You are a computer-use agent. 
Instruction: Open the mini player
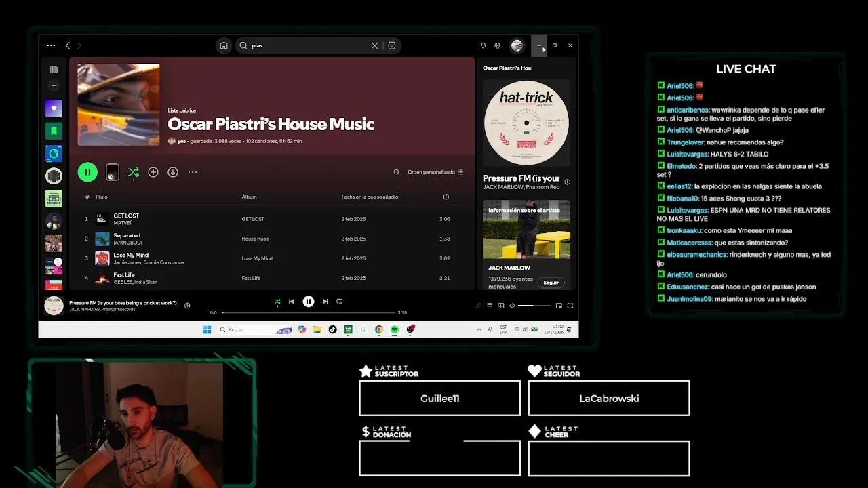559,306
